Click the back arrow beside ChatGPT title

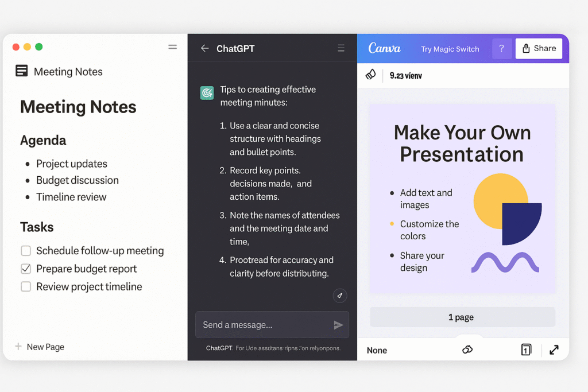click(204, 49)
